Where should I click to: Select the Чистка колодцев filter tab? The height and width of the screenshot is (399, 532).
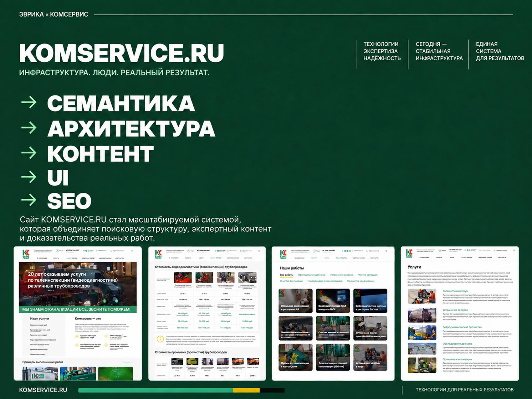pyautogui.click(x=368, y=275)
